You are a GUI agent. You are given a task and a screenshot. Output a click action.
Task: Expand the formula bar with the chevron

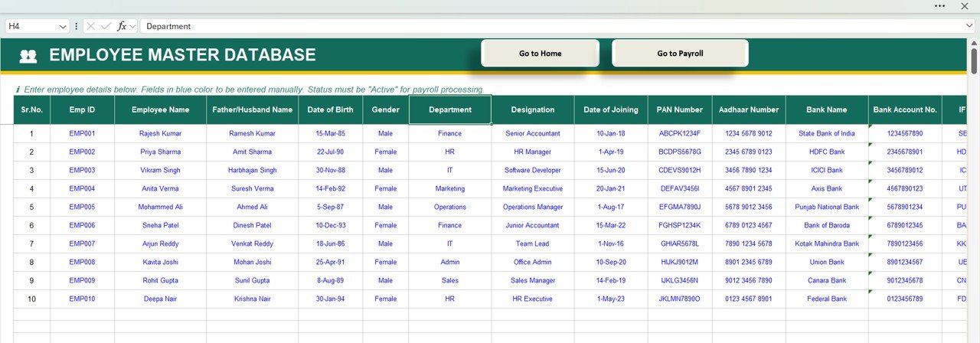click(969, 26)
